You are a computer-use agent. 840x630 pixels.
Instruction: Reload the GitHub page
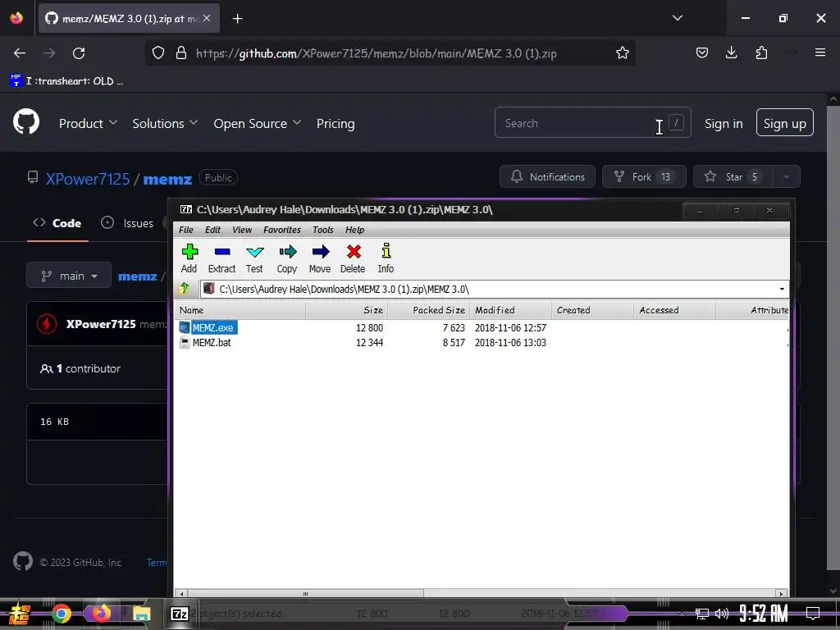click(x=79, y=53)
